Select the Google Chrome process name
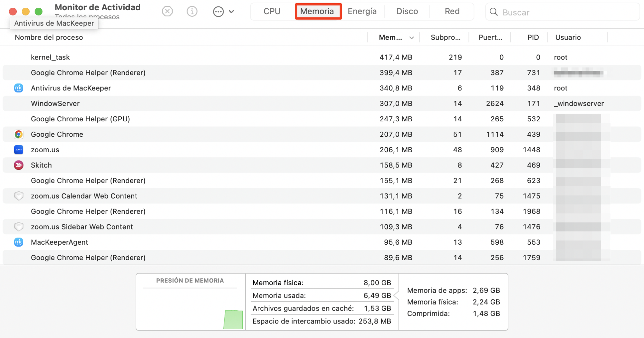 (57, 134)
